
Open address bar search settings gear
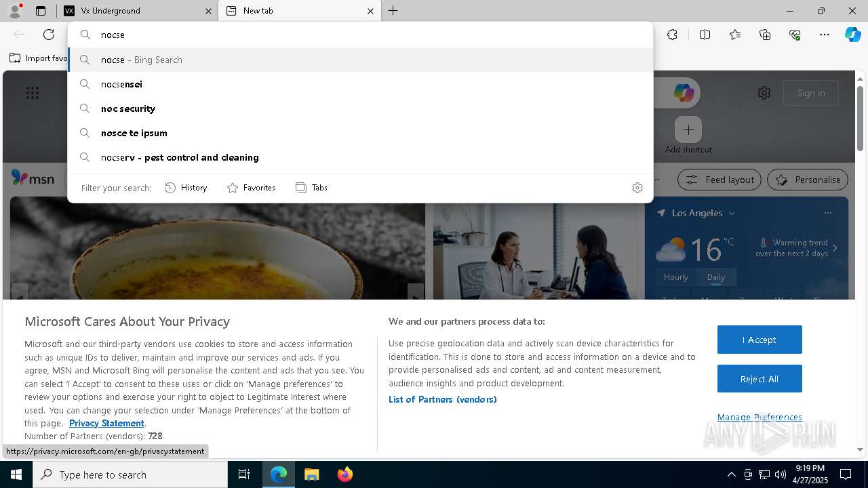point(637,188)
